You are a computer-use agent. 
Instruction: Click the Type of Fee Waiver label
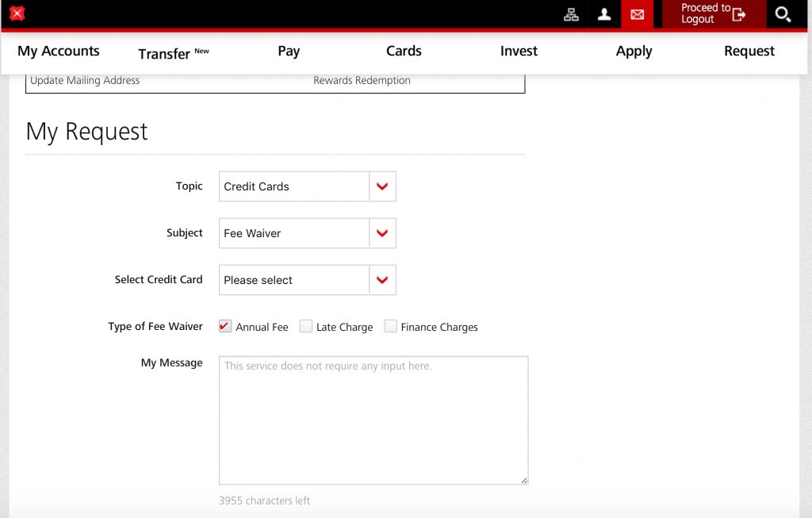[155, 326]
